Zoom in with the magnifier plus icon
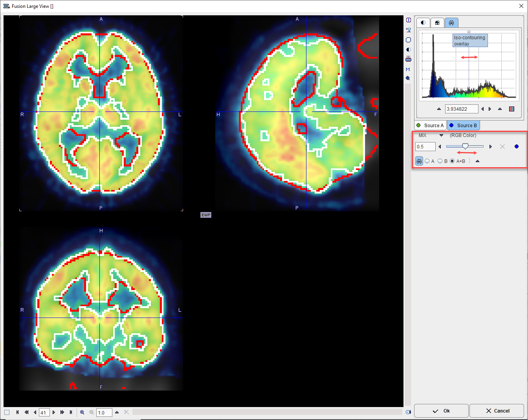The height and width of the screenshot is (420, 528). (82, 412)
